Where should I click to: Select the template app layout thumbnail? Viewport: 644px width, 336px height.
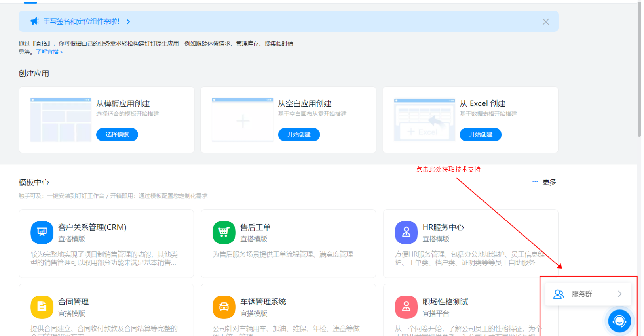point(61,120)
